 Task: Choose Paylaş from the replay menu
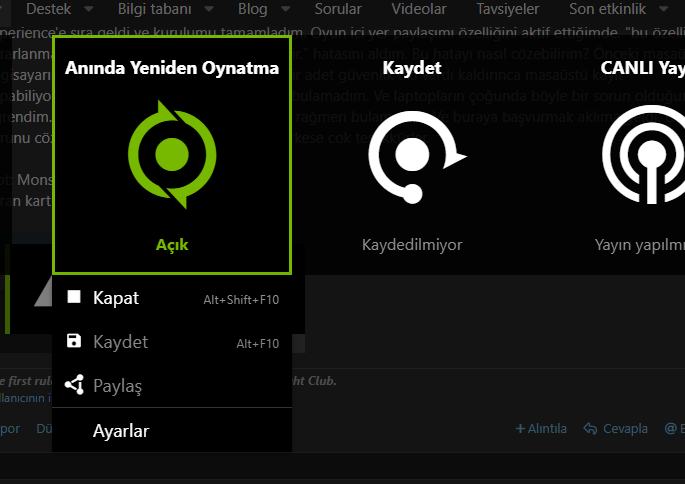click(118, 386)
